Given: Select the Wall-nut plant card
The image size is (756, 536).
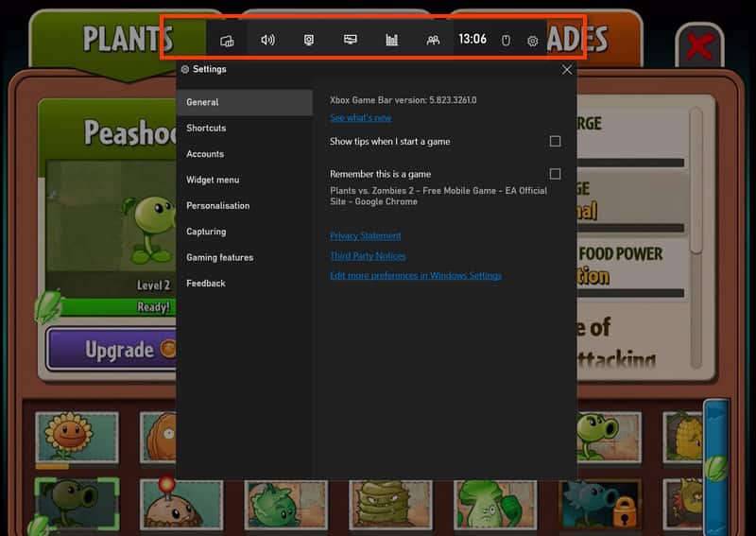Looking at the screenshot, I should (x=158, y=438).
